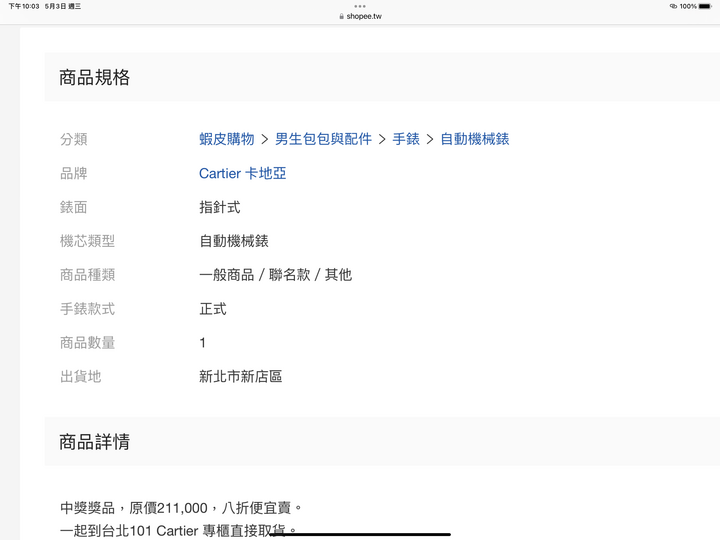Viewport: 720px width, 540px height.
Task: Select the 正式 value
Action: [213, 309]
